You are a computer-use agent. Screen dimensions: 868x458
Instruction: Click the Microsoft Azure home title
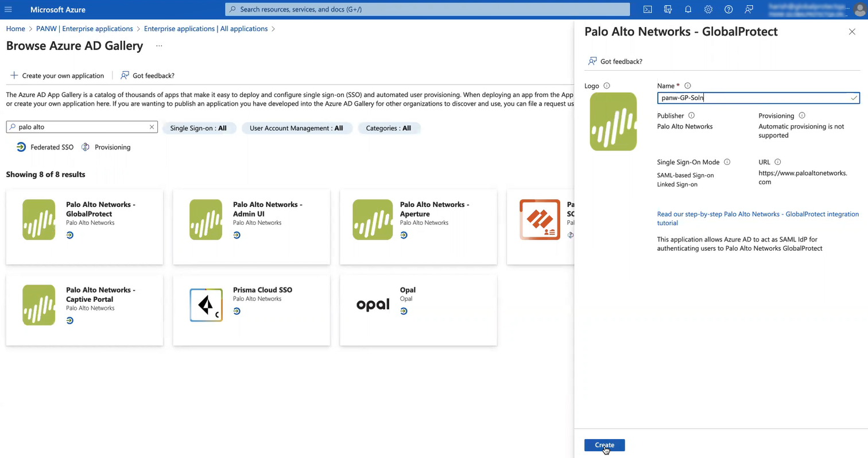click(x=58, y=10)
